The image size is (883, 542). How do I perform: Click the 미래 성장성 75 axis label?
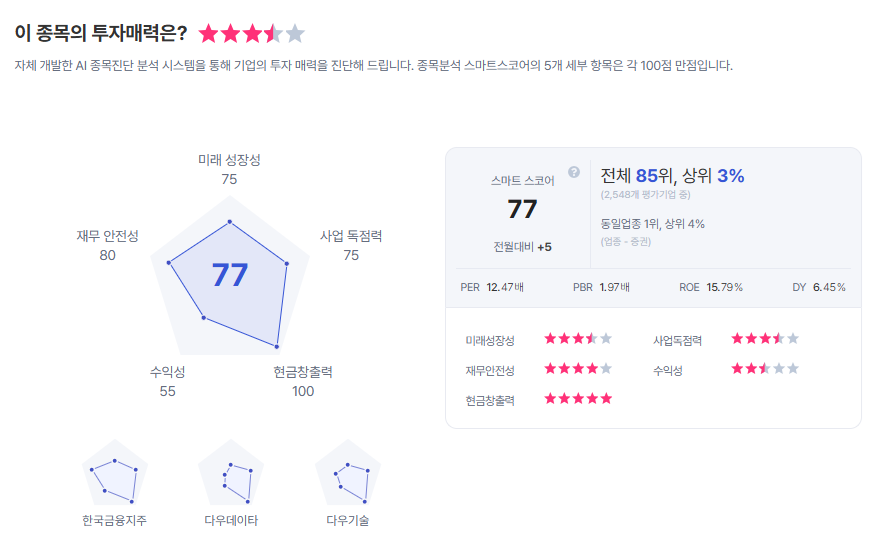[x=229, y=169]
